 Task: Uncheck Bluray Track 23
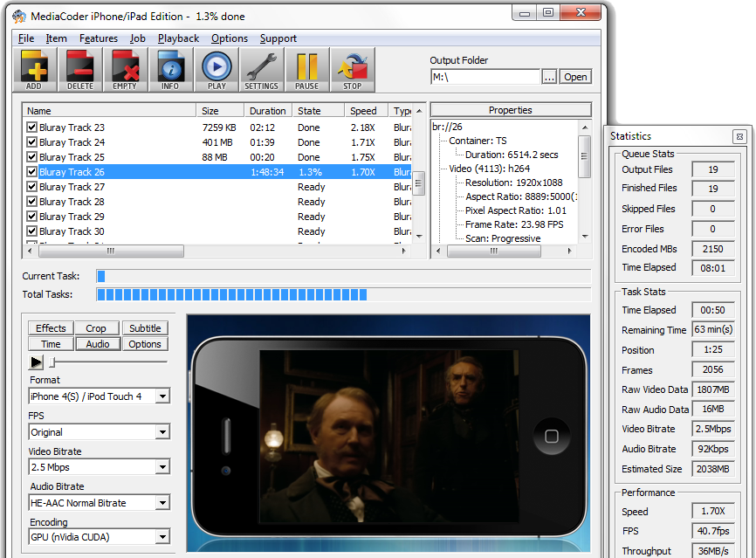point(31,127)
